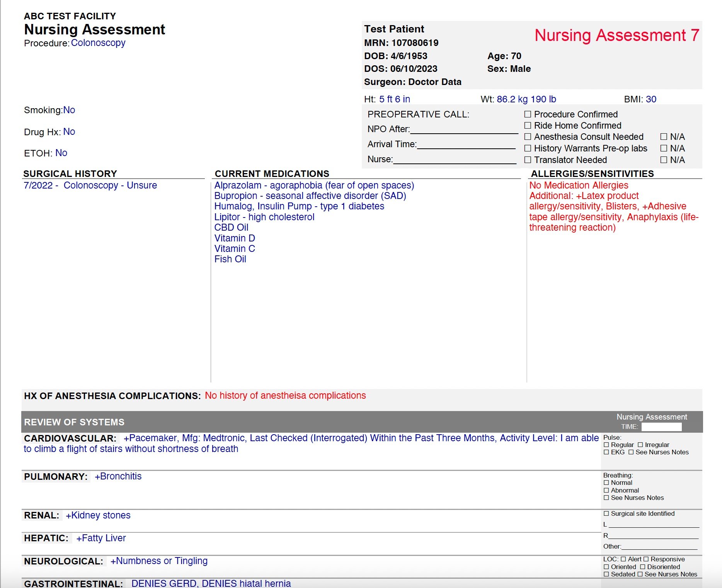Viewport: 722px width, 588px height.
Task: Click the +Numbness or Tingling entry
Action: tap(159, 561)
